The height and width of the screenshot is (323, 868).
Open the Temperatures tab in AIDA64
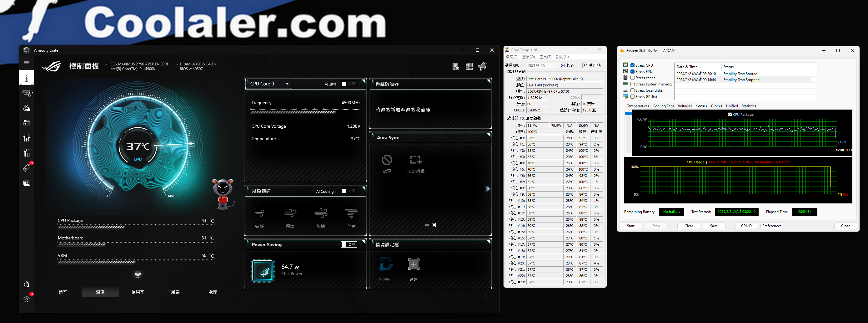638,106
